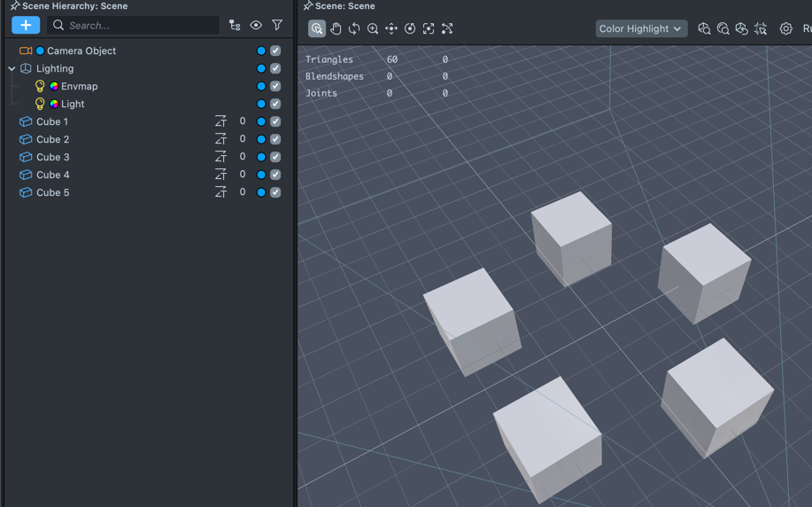The height and width of the screenshot is (507, 812).
Task: Click the hierarchy tree view icon
Action: 235,26
